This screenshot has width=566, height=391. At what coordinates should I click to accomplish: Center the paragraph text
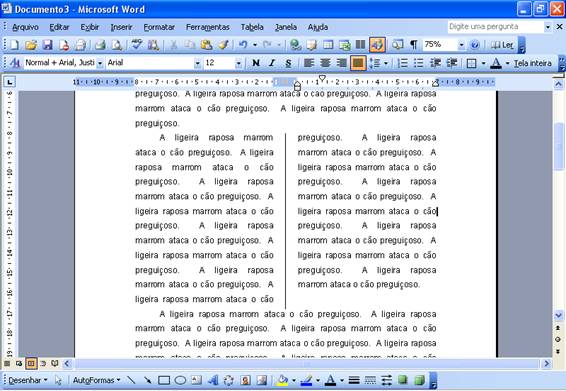325,63
